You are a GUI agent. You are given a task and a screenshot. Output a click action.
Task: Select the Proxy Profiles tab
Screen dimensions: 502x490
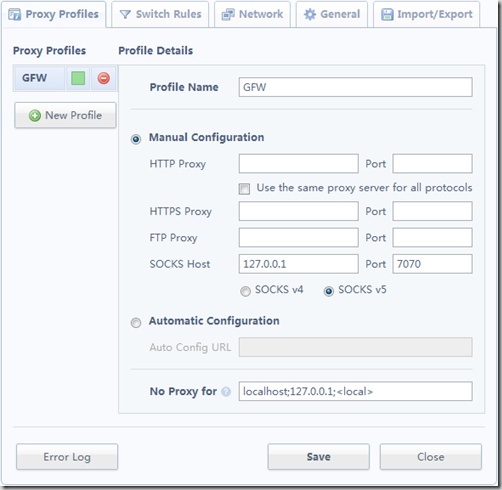pyautogui.click(x=54, y=14)
